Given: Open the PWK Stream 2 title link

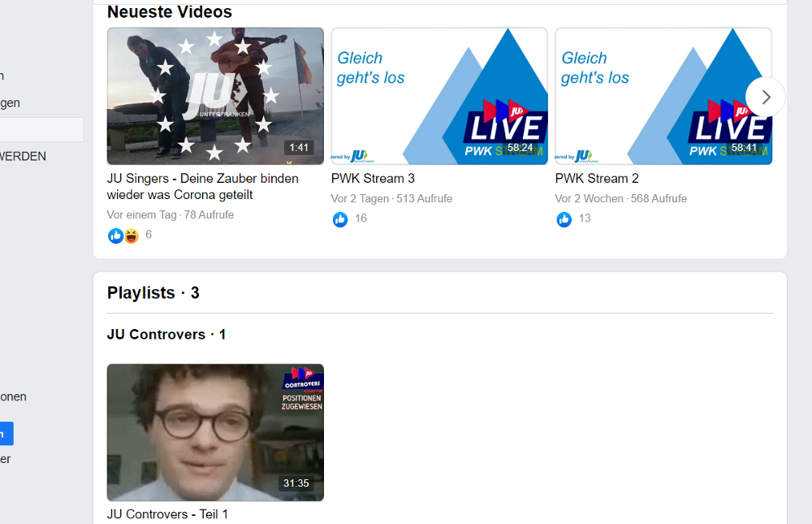Looking at the screenshot, I should 597,178.
